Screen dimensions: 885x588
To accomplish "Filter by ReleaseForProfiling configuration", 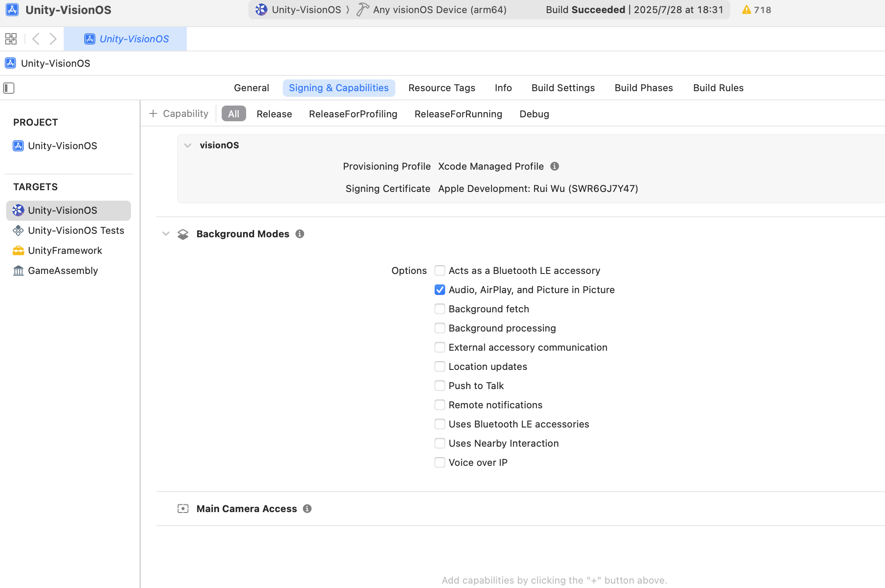I will tap(353, 114).
